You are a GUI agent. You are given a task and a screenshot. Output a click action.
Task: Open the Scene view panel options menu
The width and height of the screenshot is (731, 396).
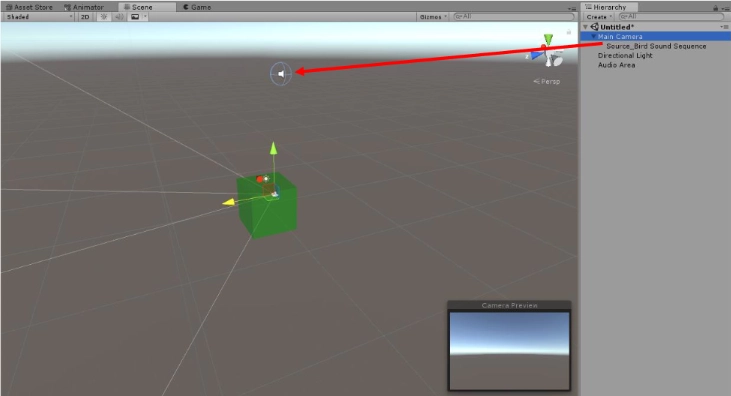(x=572, y=8)
